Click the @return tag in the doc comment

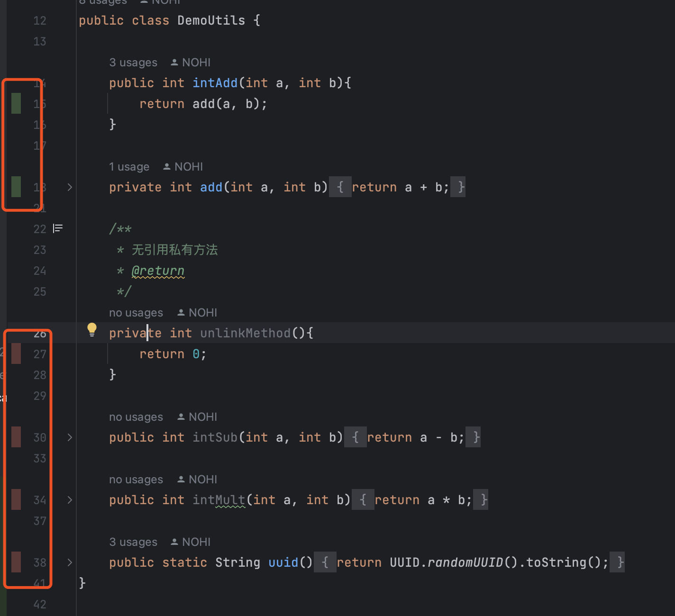pyautogui.click(x=158, y=271)
